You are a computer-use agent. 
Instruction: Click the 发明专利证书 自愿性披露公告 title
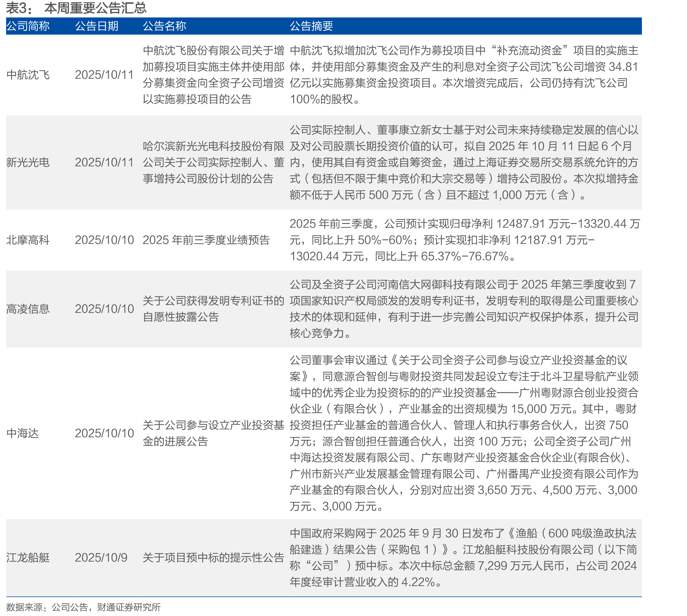coord(213,309)
